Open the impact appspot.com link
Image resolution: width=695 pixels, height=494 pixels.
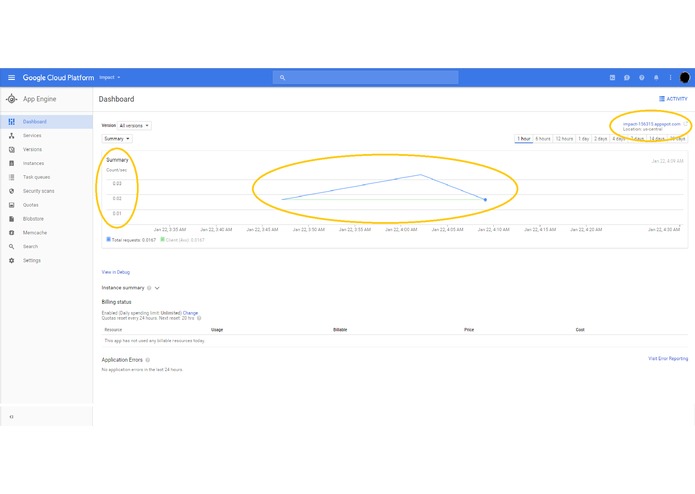[651, 124]
